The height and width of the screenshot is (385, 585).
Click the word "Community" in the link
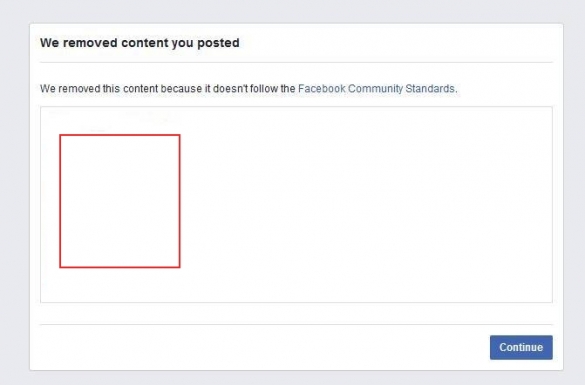tap(375, 89)
